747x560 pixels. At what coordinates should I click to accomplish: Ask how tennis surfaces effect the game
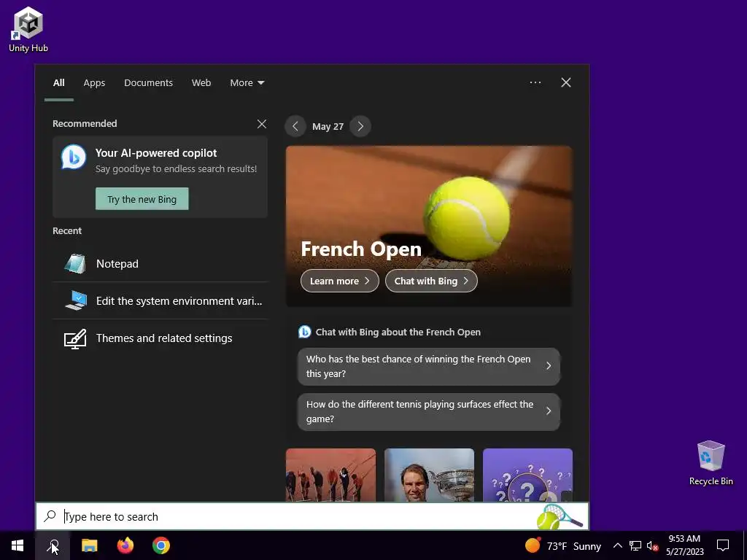point(429,411)
